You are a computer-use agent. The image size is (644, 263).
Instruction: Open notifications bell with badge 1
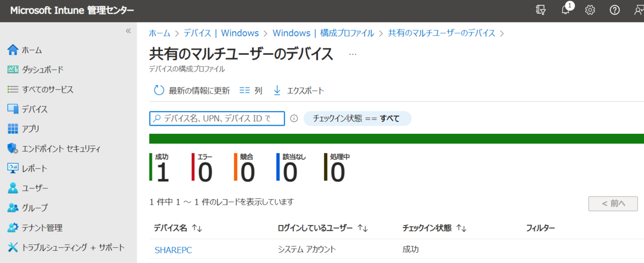click(x=566, y=10)
